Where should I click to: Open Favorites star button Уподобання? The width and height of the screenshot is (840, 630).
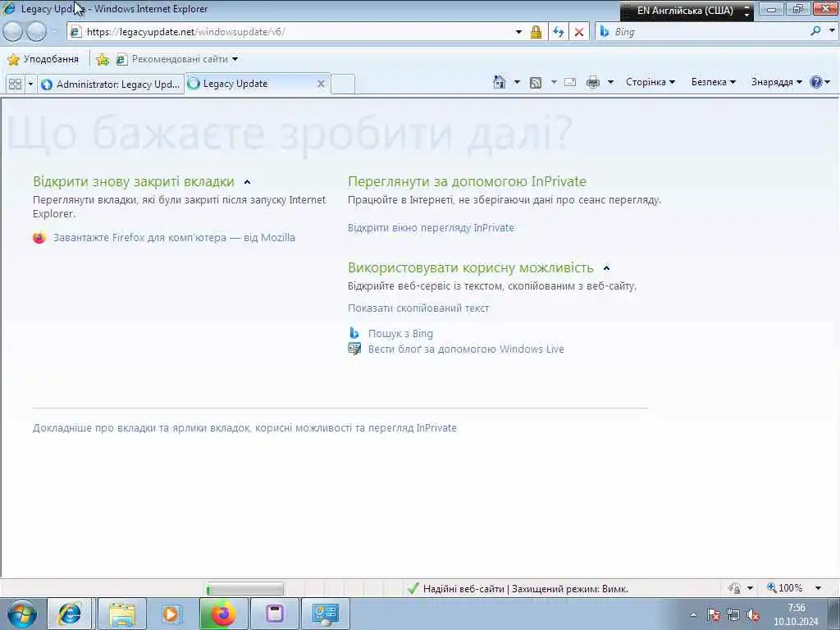43,59
